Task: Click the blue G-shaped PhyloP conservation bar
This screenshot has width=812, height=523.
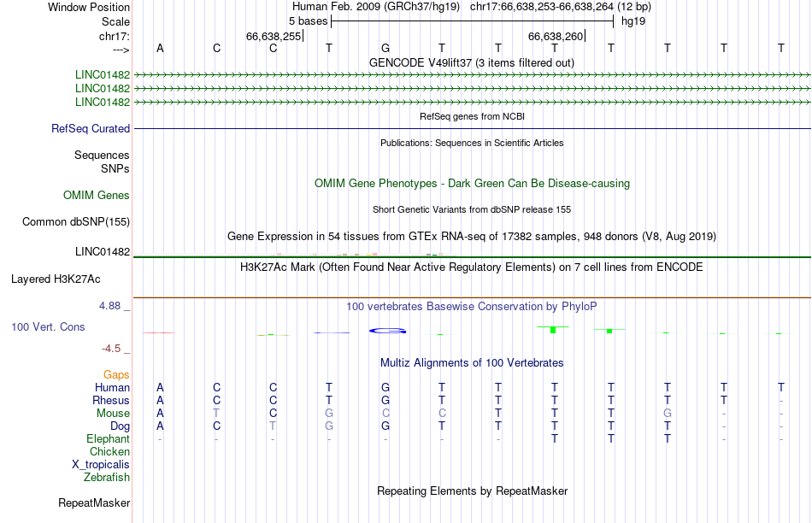Action: pos(387,331)
